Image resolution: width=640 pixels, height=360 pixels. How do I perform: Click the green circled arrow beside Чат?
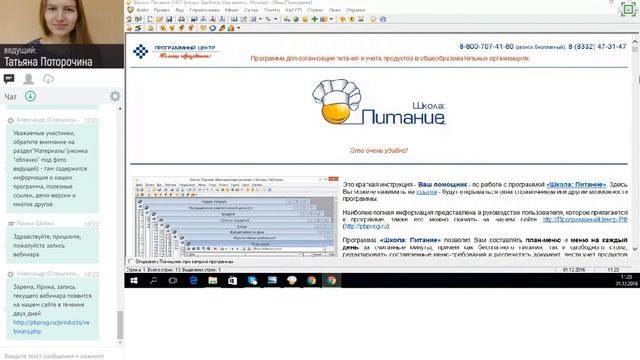point(31,96)
